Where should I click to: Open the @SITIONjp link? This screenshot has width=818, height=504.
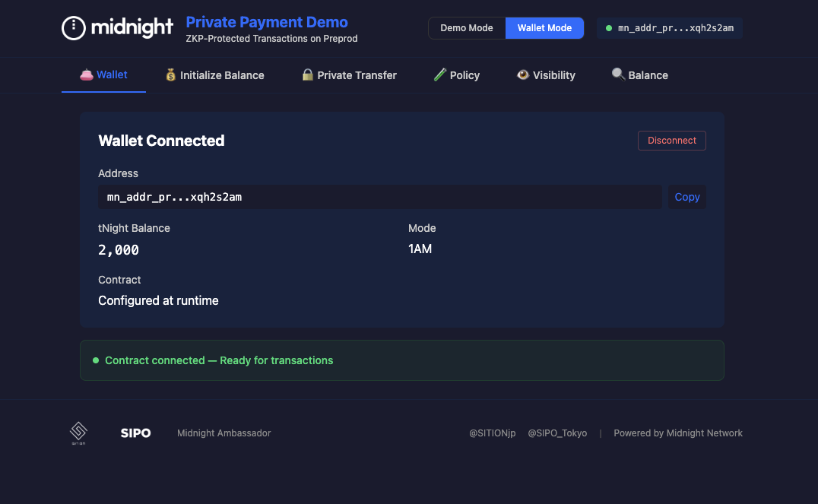coord(492,433)
